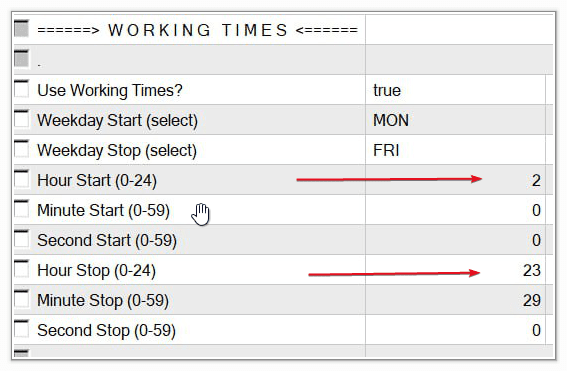The height and width of the screenshot is (371, 567).
Task: Tick the checkbox beside Hour Stop (0-24)
Action: 21,269
